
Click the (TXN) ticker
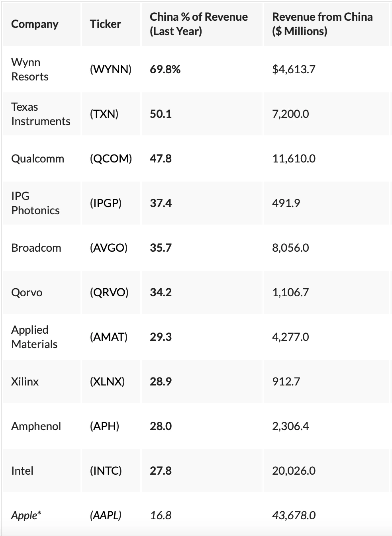pyautogui.click(x=104, y=114)
